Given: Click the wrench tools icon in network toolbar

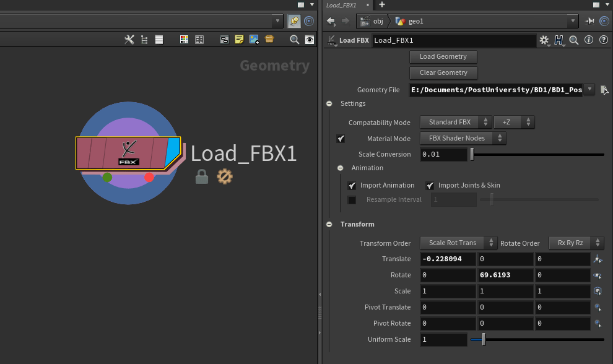Looking at the screenshot, I should (129, 40).
